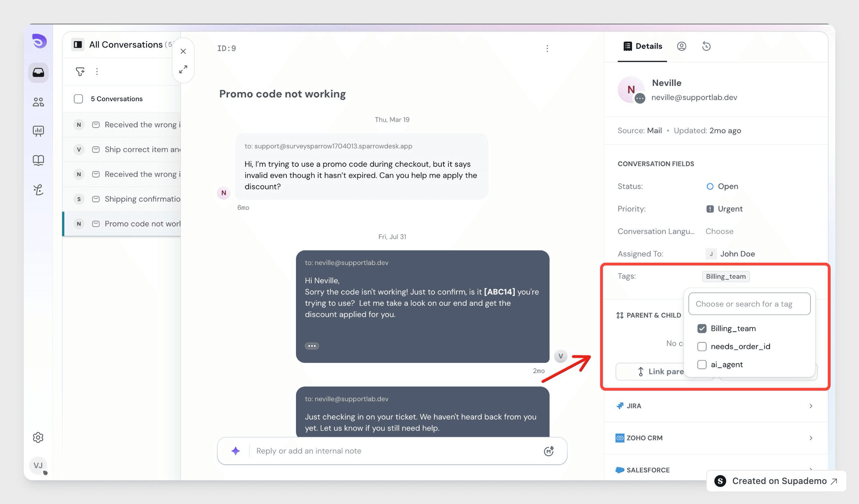Screen dimensions: 859x504
Task: Add a conversation filter via funnel icon
Action: (80, 72)
